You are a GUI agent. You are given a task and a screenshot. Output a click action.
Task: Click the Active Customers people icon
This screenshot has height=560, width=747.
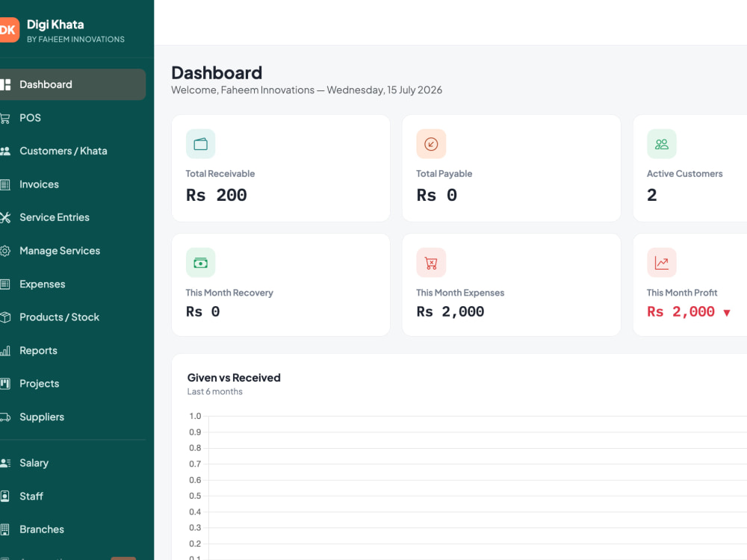(662, 144)
